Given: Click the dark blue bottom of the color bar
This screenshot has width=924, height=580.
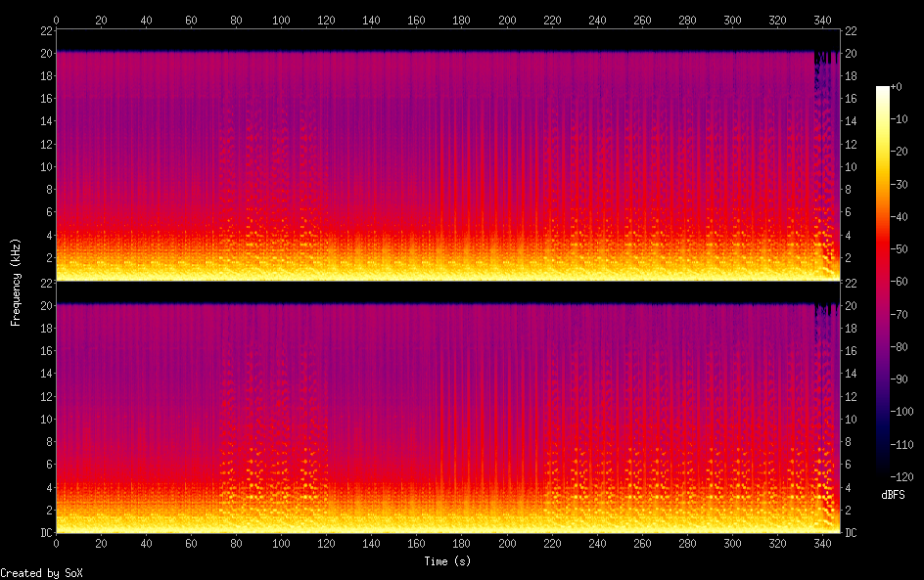Looking at the screenshot, I should [x=884, y=474].
